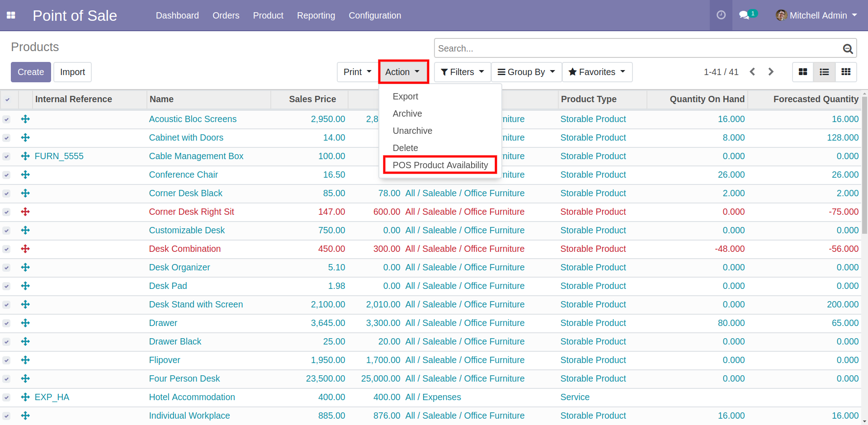Image resolution: width=868 pixels, height=425 pixels.
Task: Click drag handle for Cable Management Box
Action: pos(25,156)
